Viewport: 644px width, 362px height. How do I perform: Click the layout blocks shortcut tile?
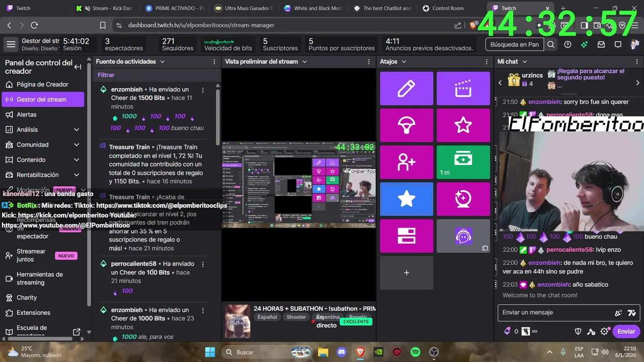[x=407, y=236]
